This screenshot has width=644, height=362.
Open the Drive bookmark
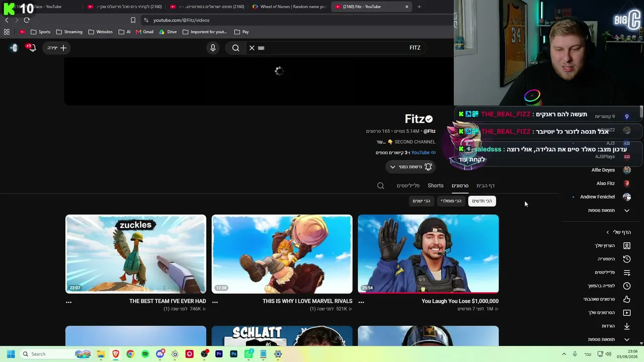coord(168,32)
